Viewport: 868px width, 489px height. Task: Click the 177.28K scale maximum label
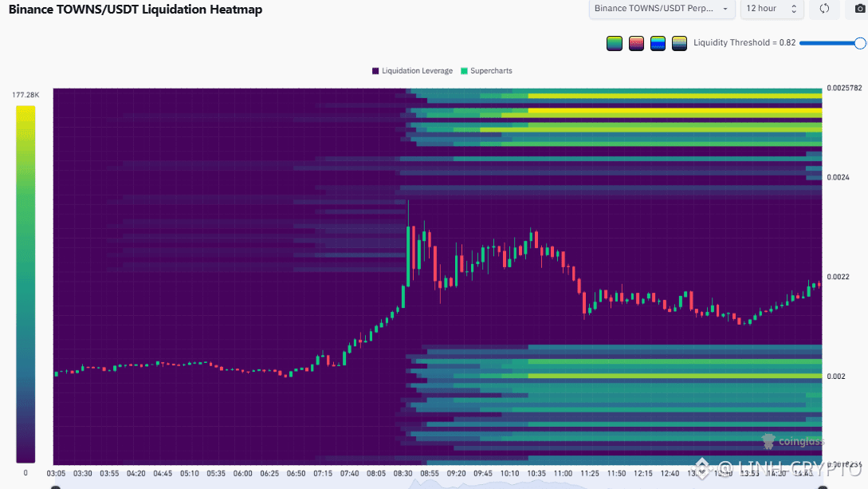tap(26, 95)
